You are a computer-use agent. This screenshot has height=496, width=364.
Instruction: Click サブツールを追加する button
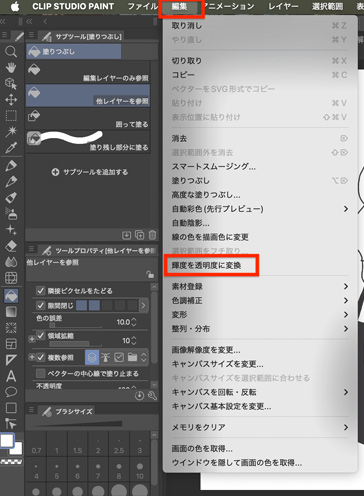[90, 172]
